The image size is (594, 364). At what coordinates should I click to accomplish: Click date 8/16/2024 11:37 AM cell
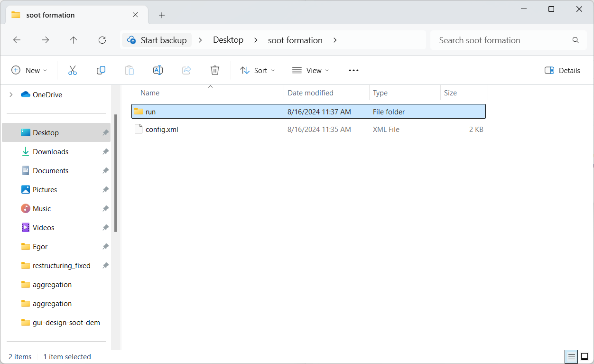tap(319, 112)
